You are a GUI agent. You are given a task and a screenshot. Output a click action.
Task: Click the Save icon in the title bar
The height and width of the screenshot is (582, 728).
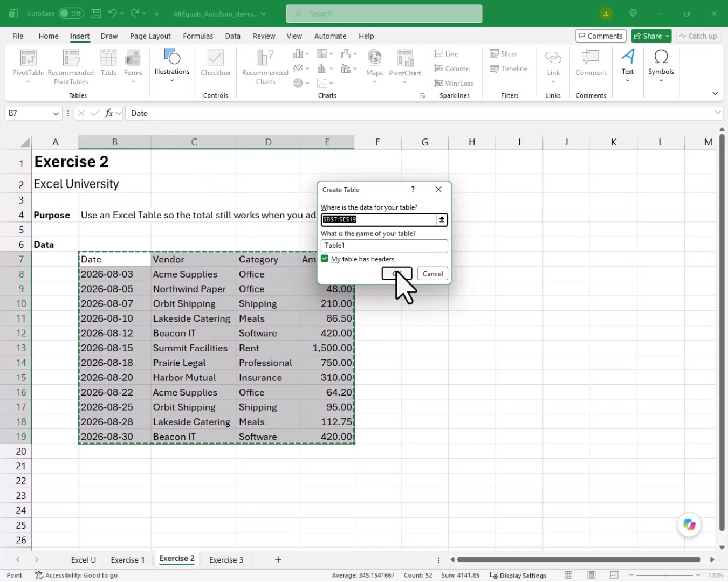coord(96,13)
